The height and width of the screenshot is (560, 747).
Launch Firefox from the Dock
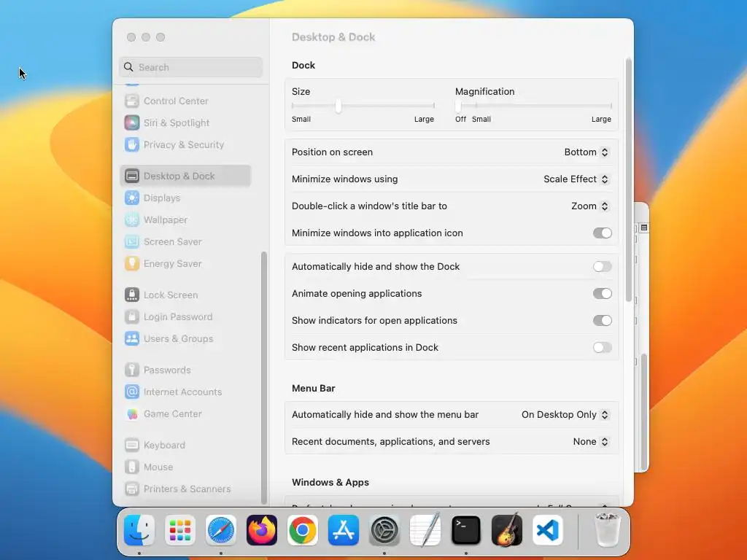262,530
